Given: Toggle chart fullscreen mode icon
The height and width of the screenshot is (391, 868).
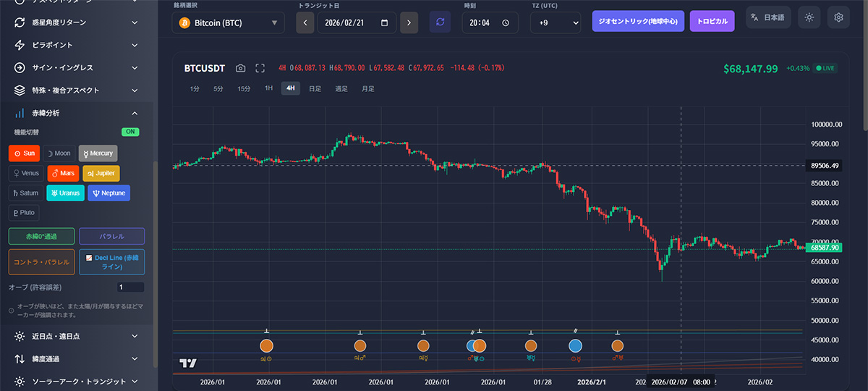Looking at the screenshot, I should tap(260, 68).
